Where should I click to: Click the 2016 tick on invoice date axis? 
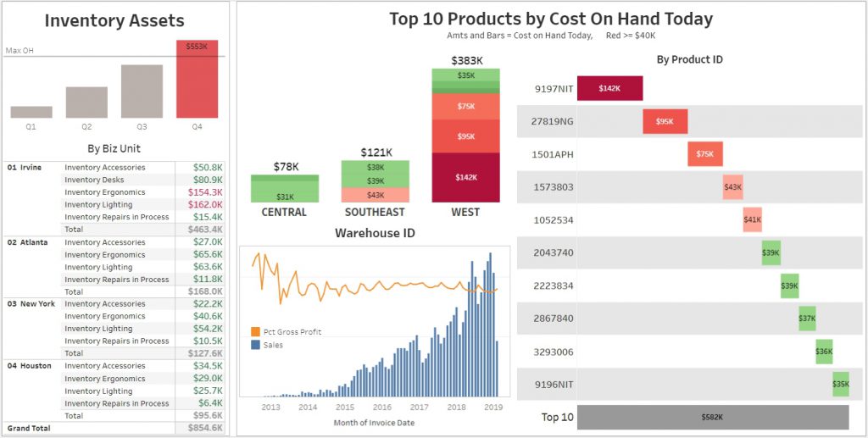(x=382, y=407)
